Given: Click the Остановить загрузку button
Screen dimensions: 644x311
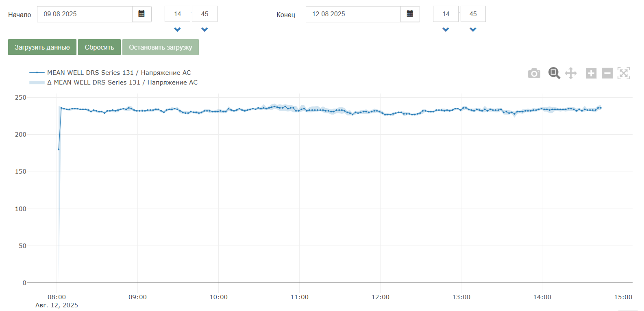Looking at the screenshot, I should [x=160, y=47].
